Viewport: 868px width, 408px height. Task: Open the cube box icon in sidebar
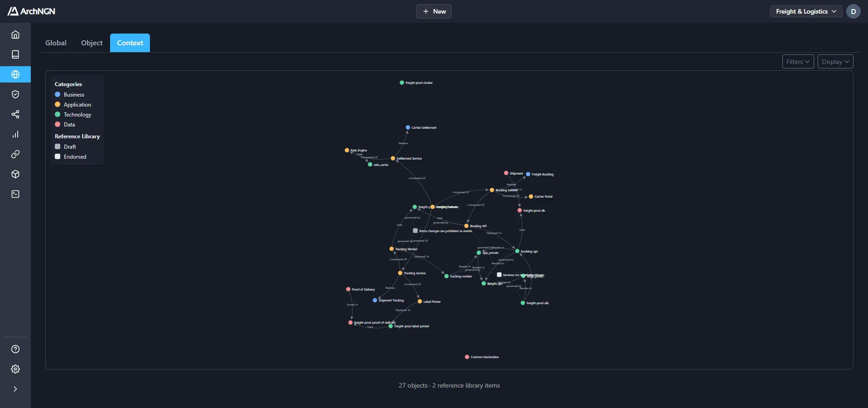pos(15,174)
